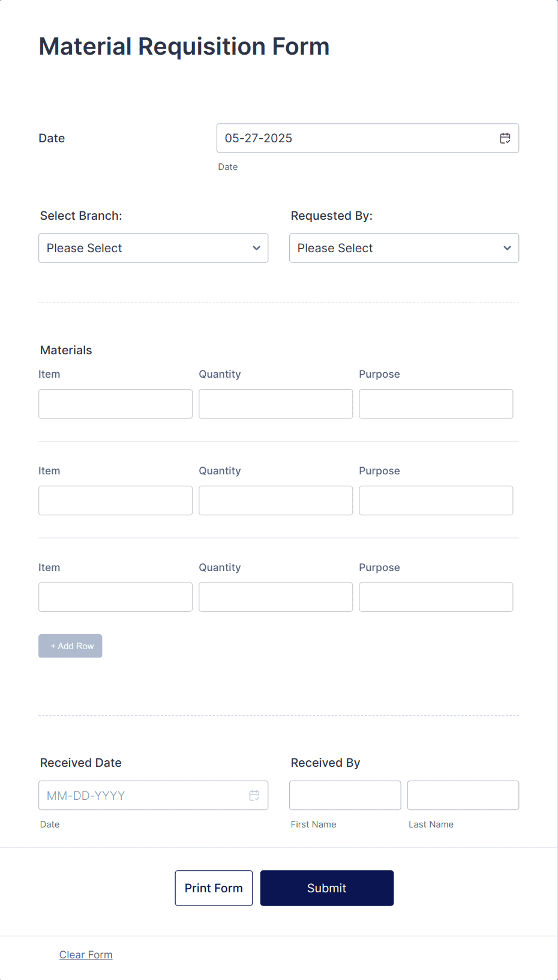Expand the Requested By dropdown

tap(404, 248)
